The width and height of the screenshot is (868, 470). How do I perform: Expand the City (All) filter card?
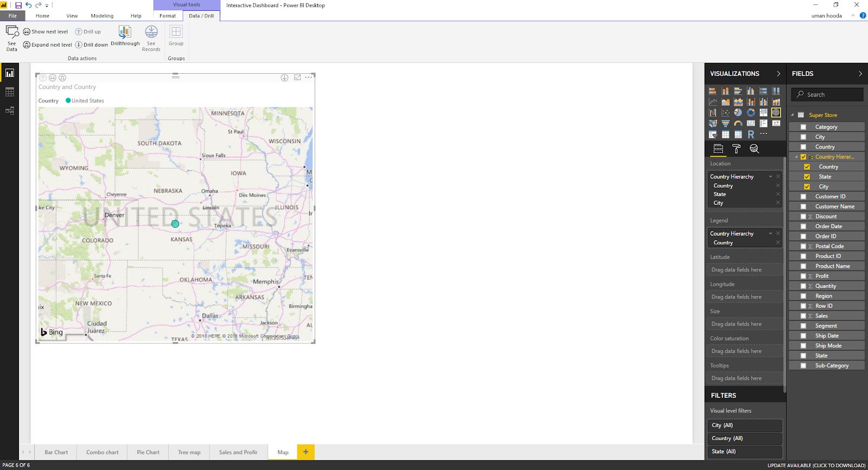click(745, 426)
